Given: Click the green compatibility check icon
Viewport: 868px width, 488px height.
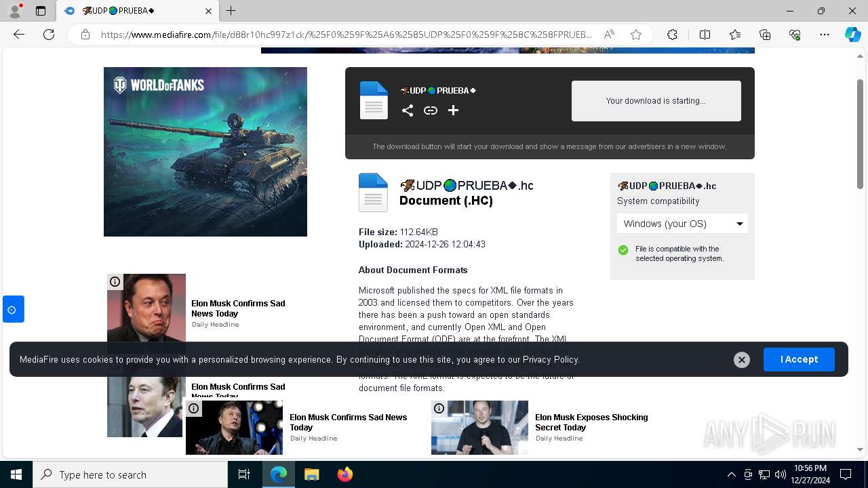Looking at the screenshot, I should (623, 250).
